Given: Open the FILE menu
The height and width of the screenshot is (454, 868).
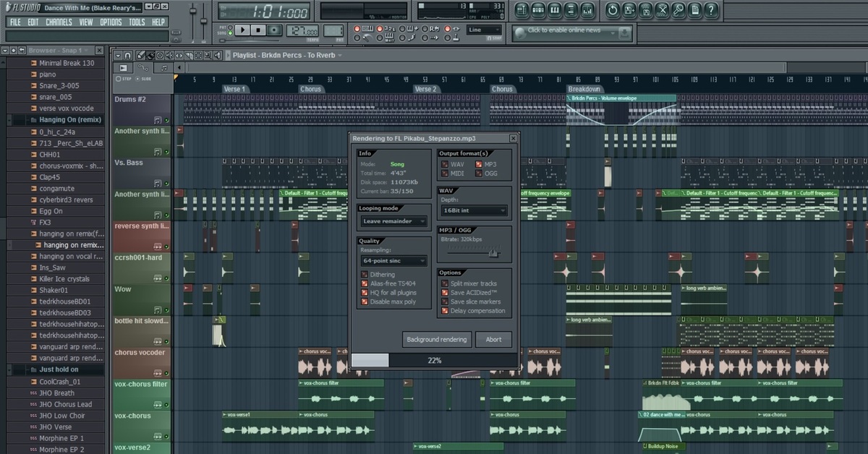Looking at the screenshot, I should tap(15, 22).
